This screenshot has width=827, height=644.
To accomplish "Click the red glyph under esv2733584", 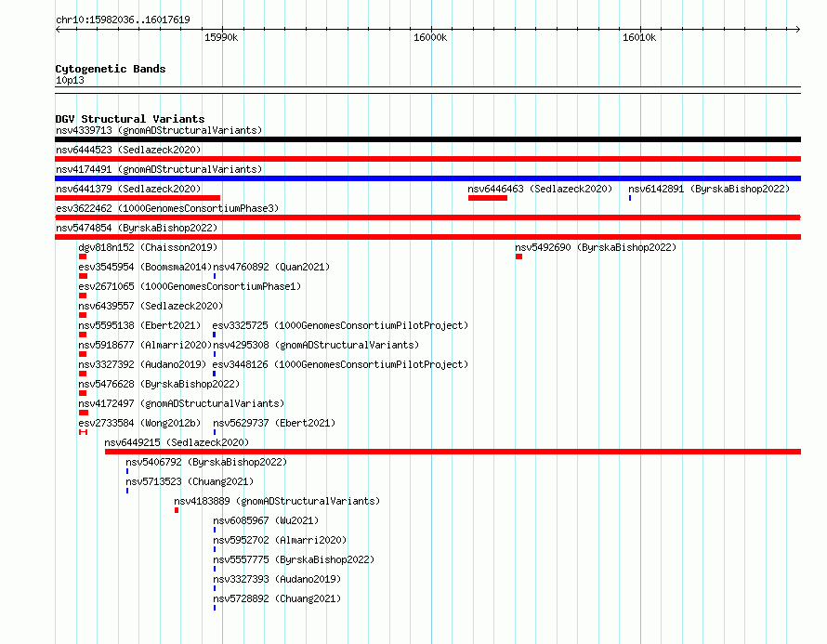I will 83,432.
